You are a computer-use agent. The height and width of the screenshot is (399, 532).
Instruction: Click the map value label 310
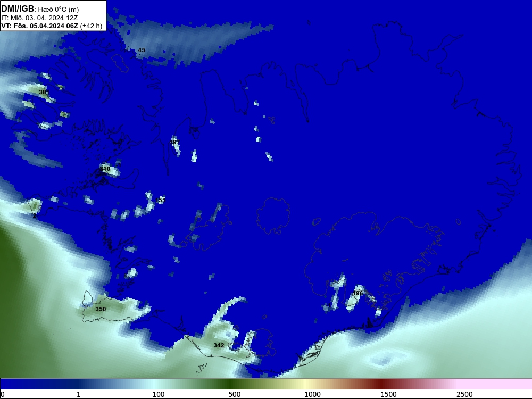[x=105, y=169]
